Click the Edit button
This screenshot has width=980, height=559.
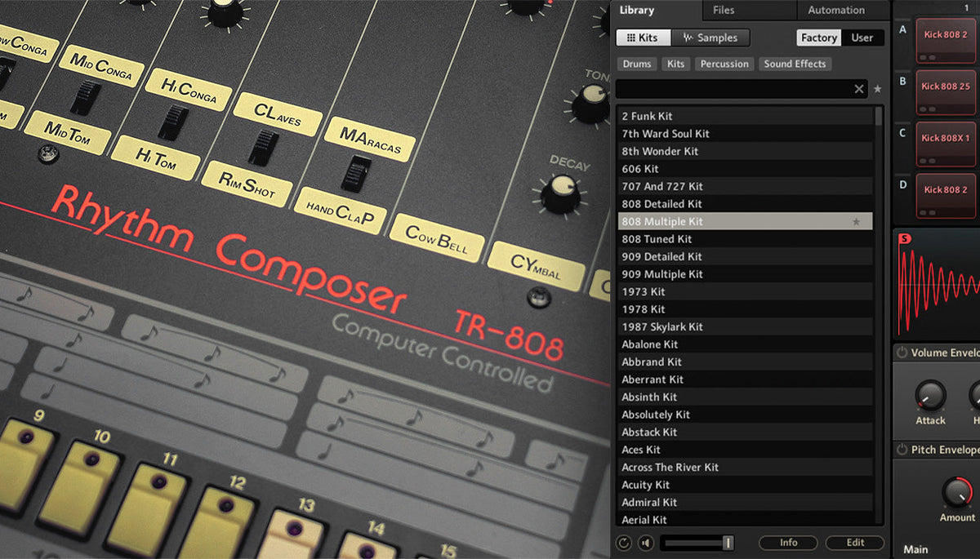(855, 543)
